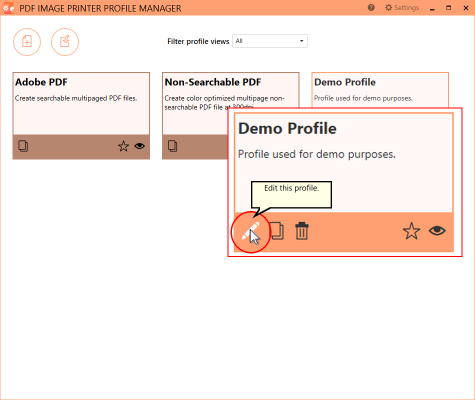Image resolution: width=475 pixels, height=400 pixels.
Task: Click the add new profile icon
Action: [27, 42]
